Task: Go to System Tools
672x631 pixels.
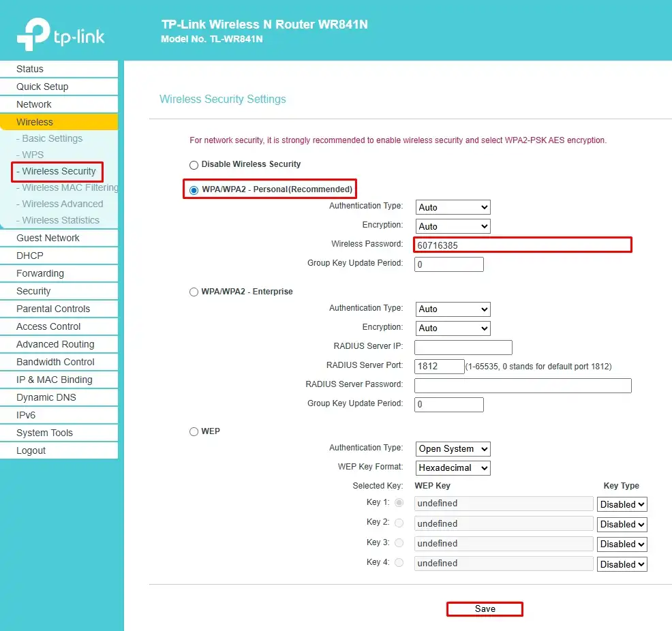Action: [x=44, y=433]
